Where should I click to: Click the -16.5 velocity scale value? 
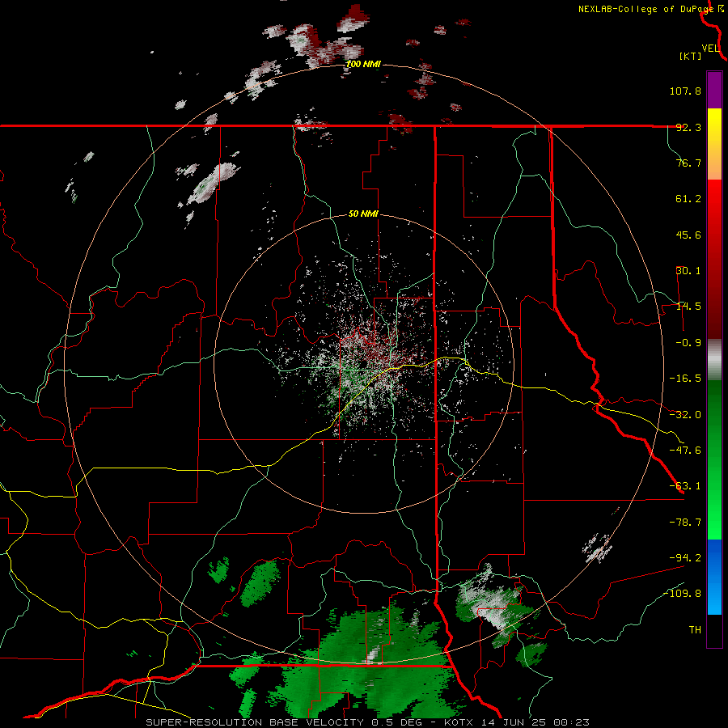tap(685, 379)
